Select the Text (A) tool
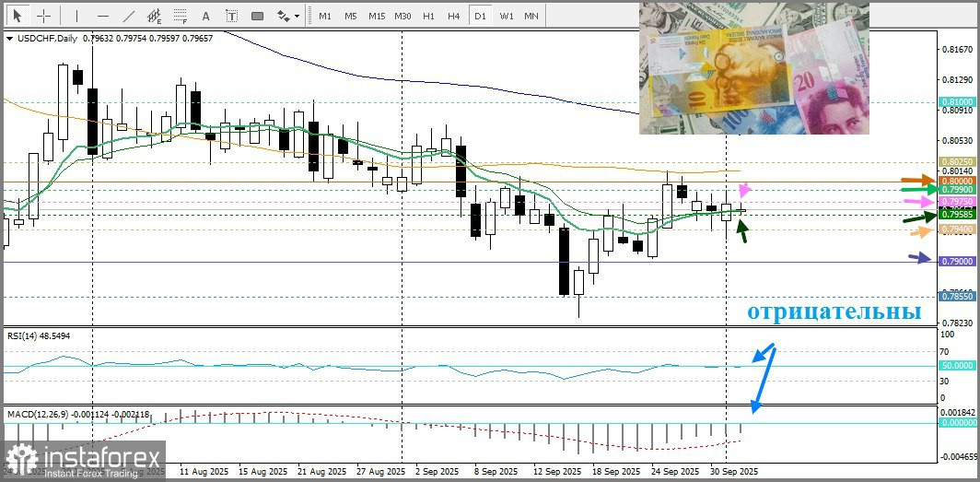The image size is (980, 482). [x=206, y=16]
